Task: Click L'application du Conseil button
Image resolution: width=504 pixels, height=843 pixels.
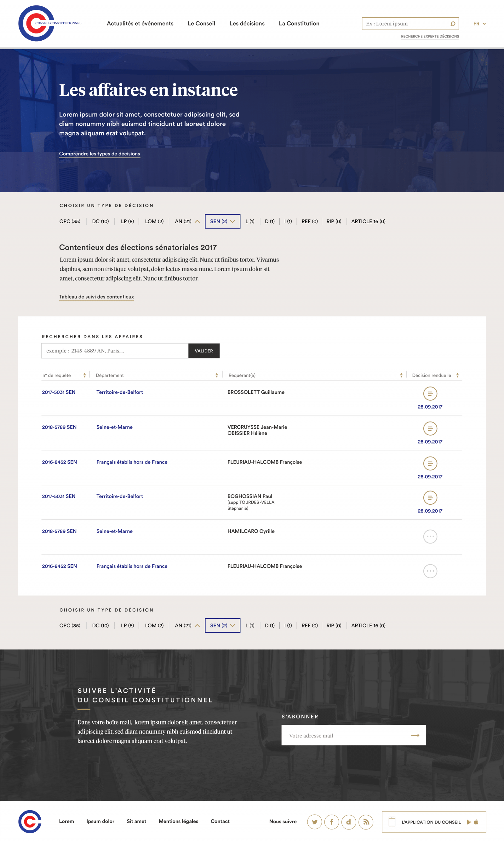Action: (434, 822)
